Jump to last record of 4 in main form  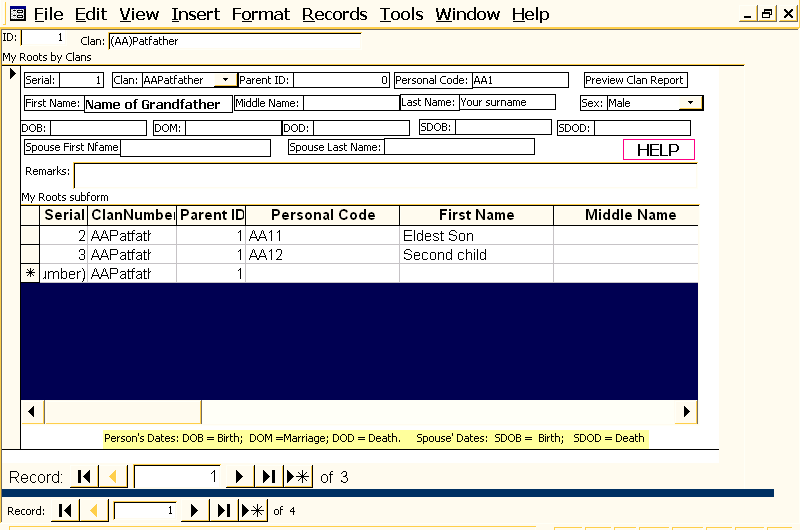[x=224, y=511]
